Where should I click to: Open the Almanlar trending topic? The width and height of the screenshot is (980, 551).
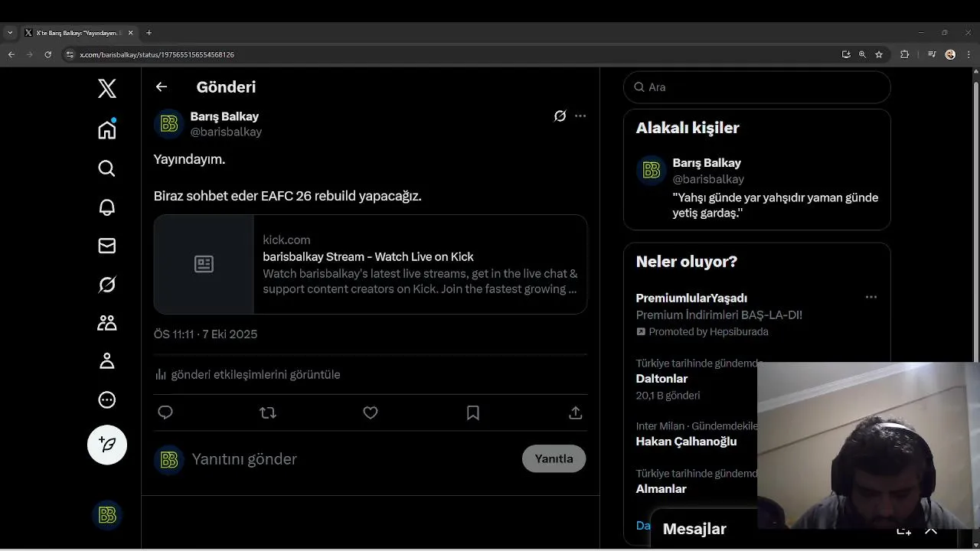(x=661, y=489)
